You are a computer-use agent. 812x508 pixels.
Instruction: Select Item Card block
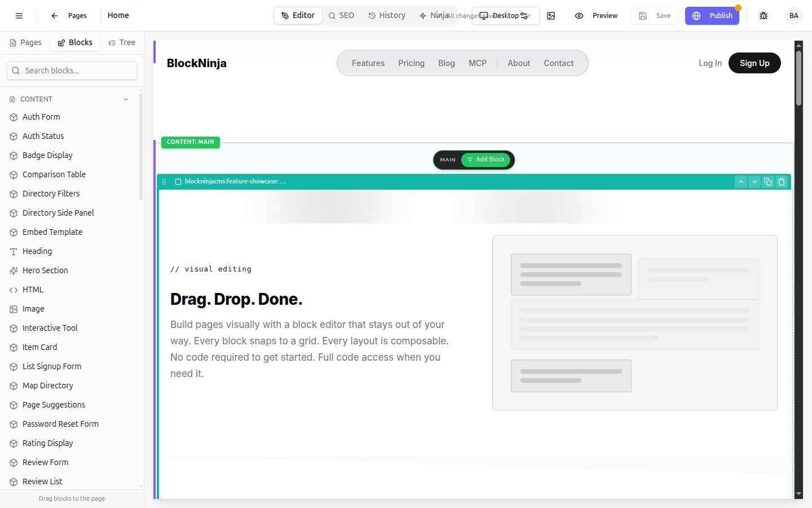tap(71, 347)
